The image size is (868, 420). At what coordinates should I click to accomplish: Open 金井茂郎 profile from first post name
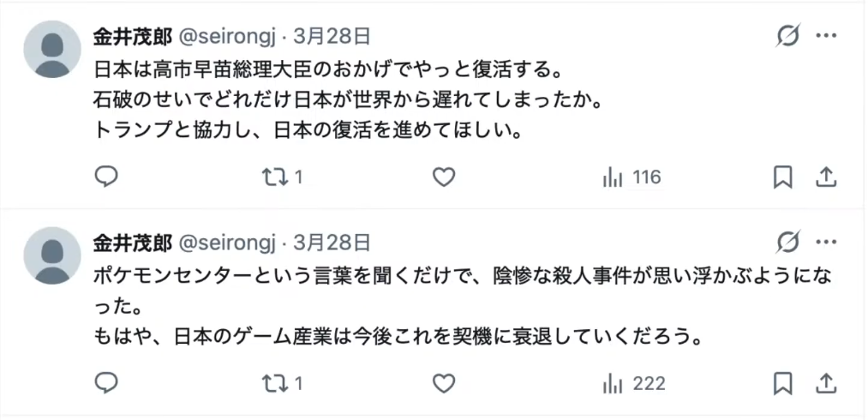(x=132, y=36)
